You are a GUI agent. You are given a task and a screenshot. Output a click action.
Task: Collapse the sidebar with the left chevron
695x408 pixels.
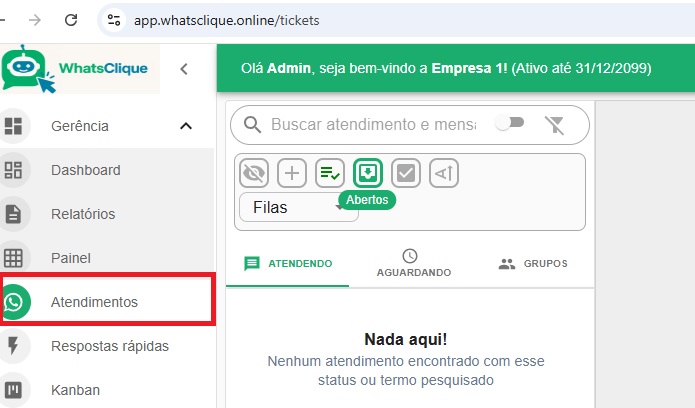pyautogui.click(x=184, y=69)
